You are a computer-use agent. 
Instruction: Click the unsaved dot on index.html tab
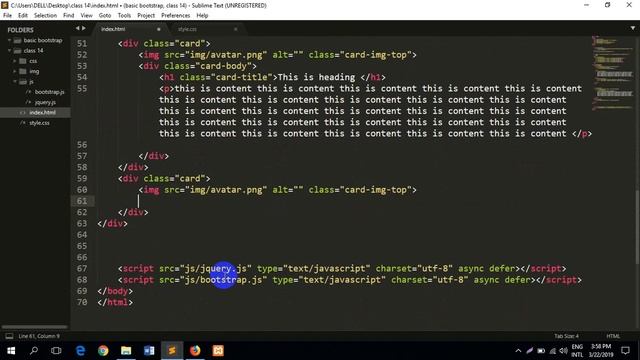coord(159,29)
